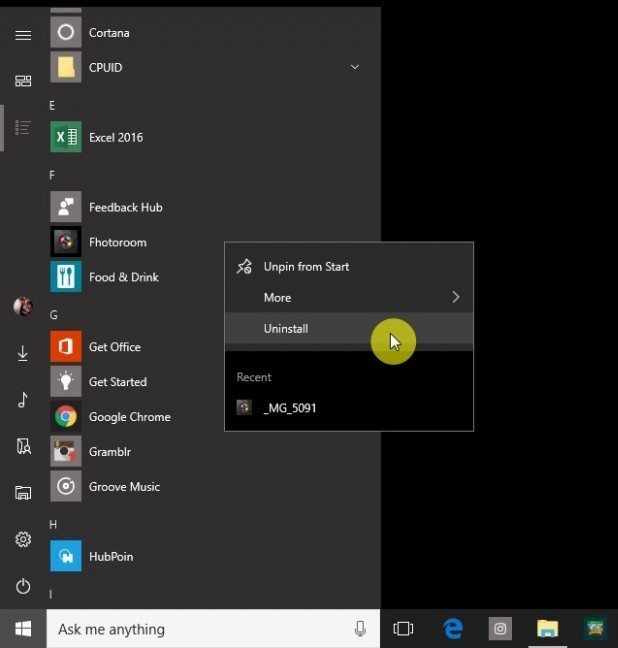Open the HubPoin app
Image resolution: width=618 pixels, height=648 pixels.
(x=110, y=556)
